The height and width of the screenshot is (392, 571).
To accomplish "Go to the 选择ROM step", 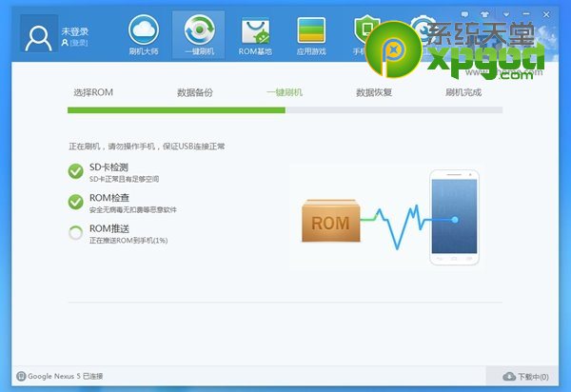I will coord(93,92).
